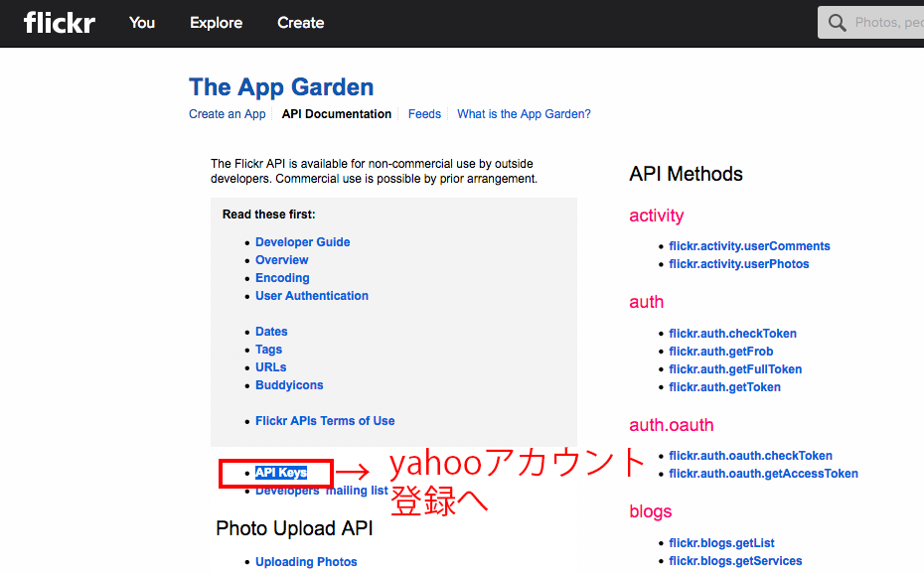The image size is (924, 572).
Task: Switch to the API Documentation tab
Action: tap(336, 113)
